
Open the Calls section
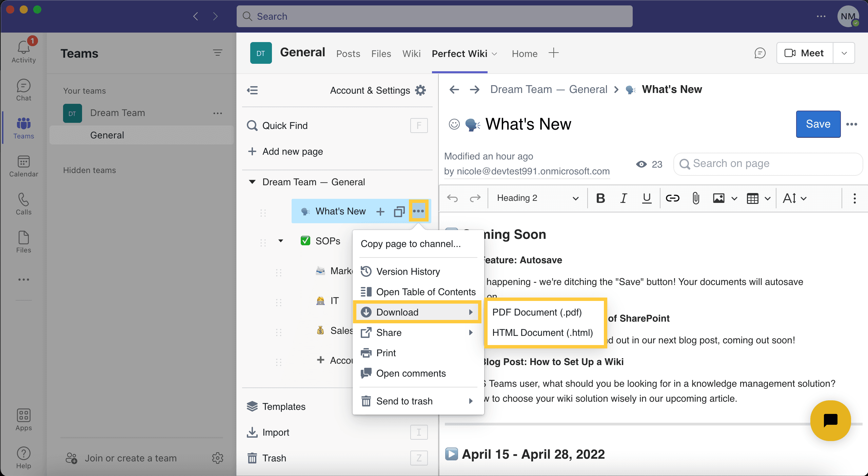tap(24, 204)
